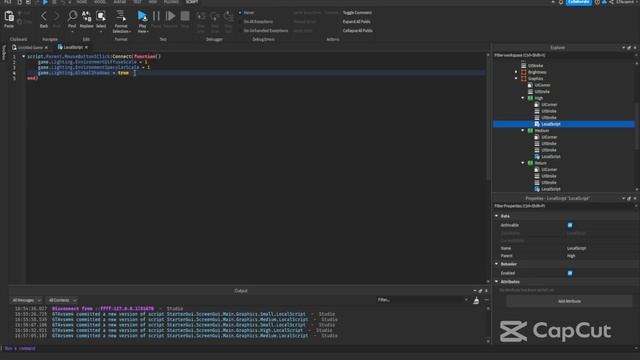Click the Add Attribute button
640x360 pixels.
point(569,301)
